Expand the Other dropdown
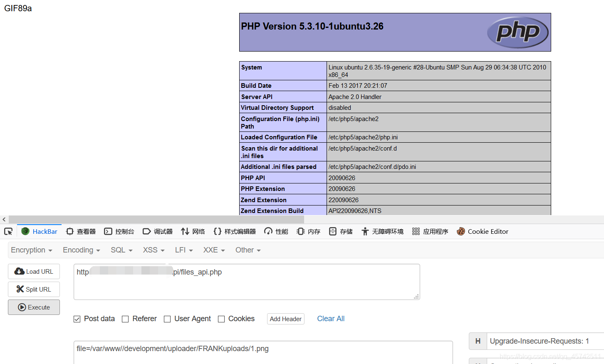This screenshot has height=364, width=604. pyautogui.click(x=248, y=250)
